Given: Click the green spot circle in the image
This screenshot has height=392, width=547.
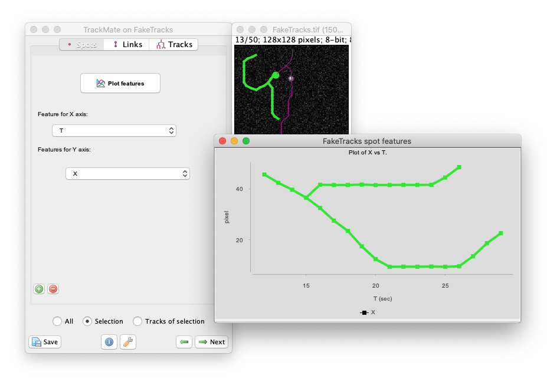Looking at the screenshot, I should click(x=276, y=75).
